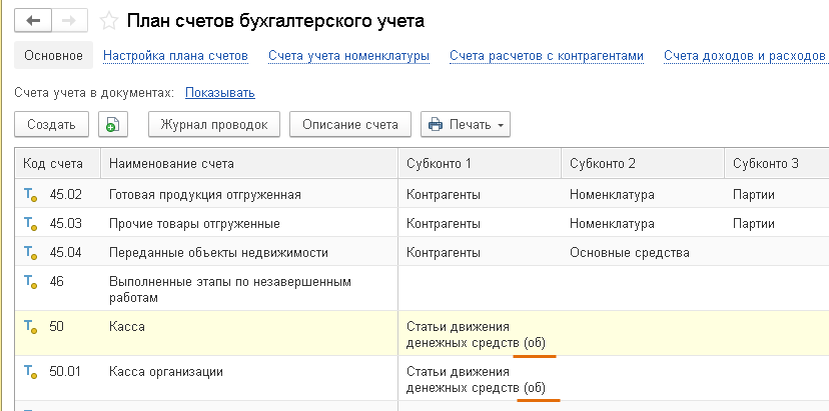Select account code 50.01
829x411 pixels.
[x=65, y=372]
